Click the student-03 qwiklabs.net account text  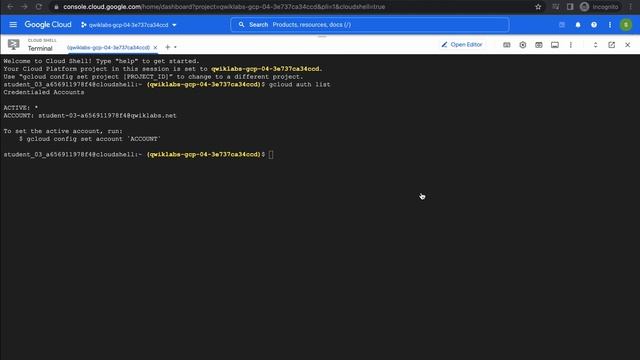click(107, 116)
